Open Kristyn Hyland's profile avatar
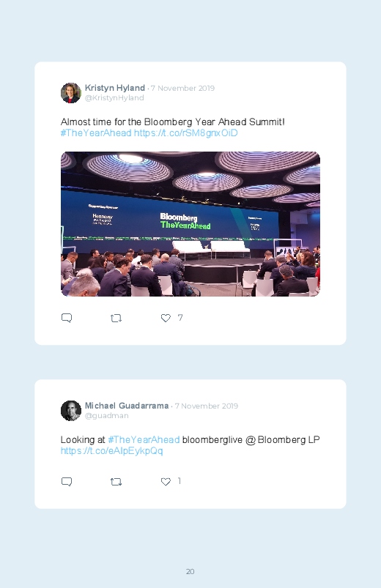 (71, 93)
